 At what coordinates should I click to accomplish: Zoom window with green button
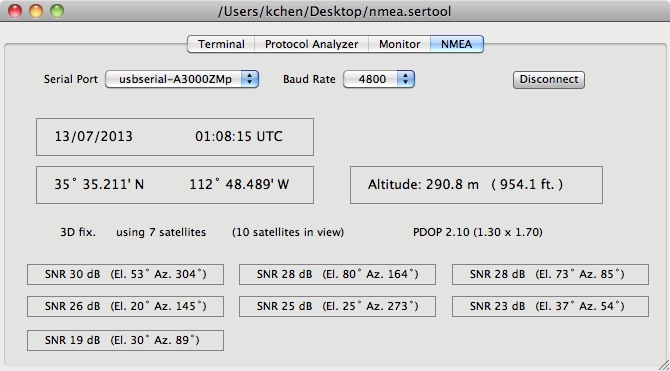[x=57, y=11]
